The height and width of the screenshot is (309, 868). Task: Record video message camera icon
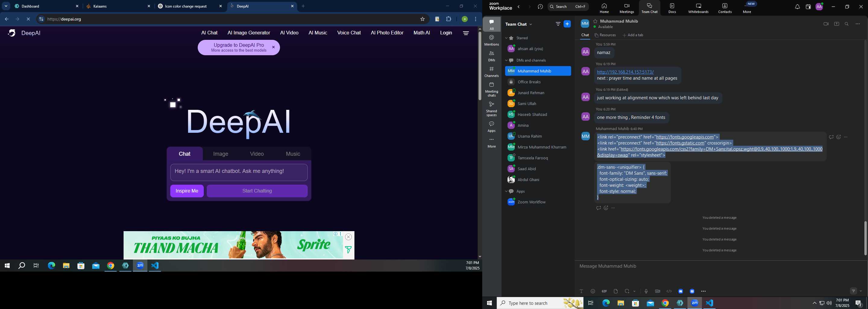tap(657, 291)
